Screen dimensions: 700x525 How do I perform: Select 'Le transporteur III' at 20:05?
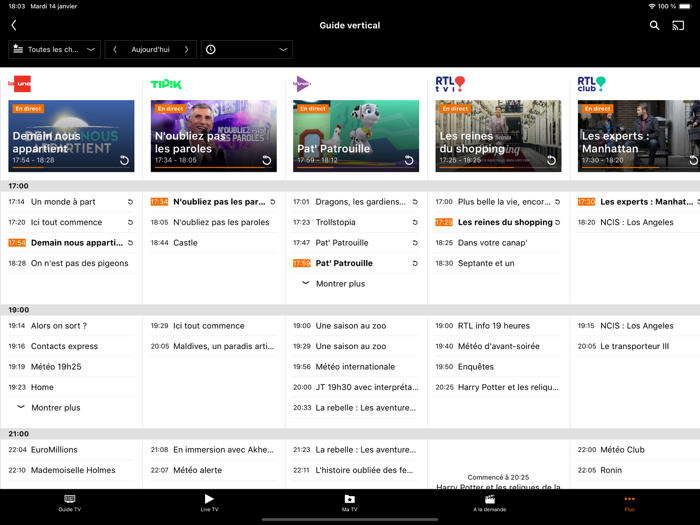(x=638, y=346)
